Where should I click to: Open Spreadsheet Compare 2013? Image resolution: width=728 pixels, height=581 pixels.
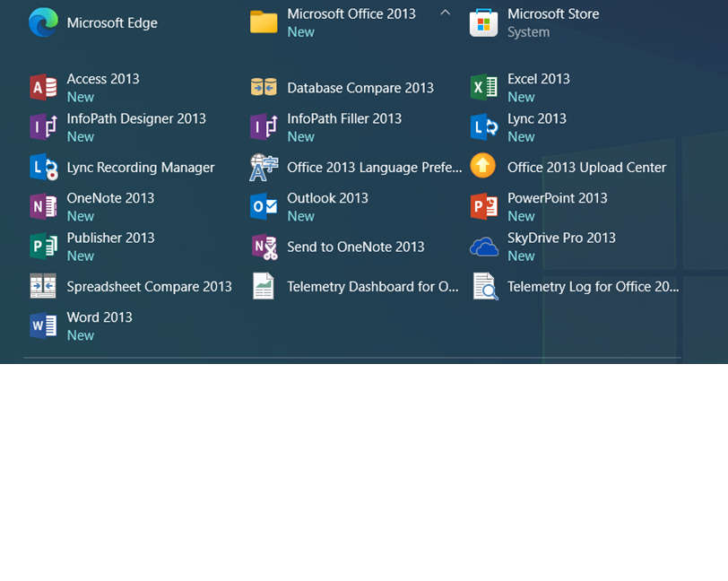(149, 287)
